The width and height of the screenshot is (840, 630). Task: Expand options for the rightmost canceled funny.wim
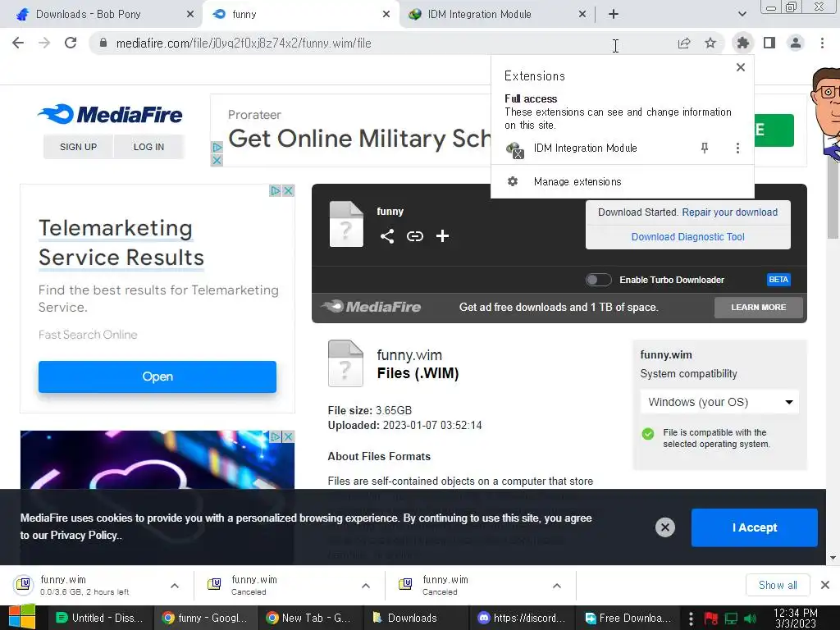pos(557,586)
